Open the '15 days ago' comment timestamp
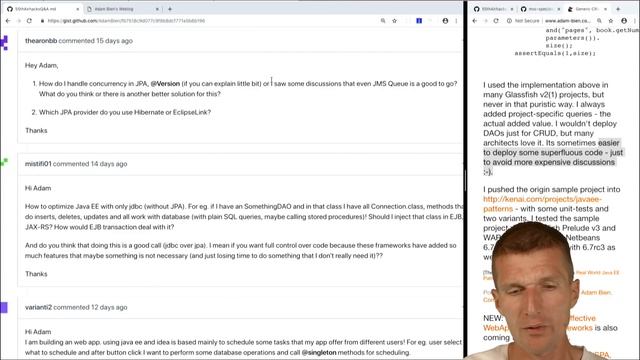This screenshot has width=640, height=360. click(114, 41)
